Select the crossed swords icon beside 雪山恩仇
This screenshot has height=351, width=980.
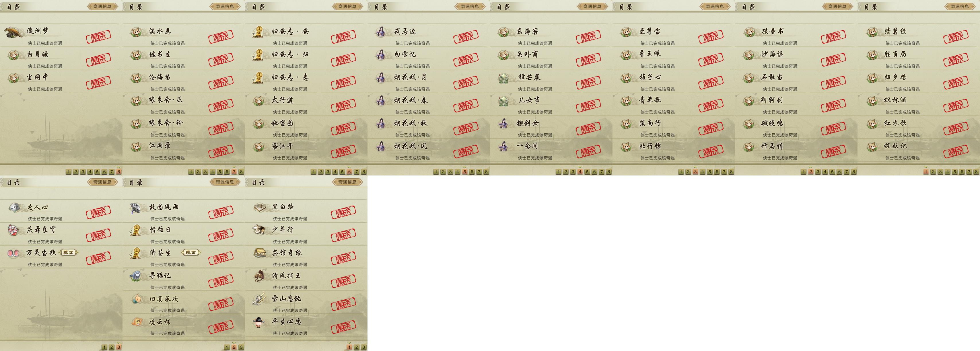coord(259,299)
